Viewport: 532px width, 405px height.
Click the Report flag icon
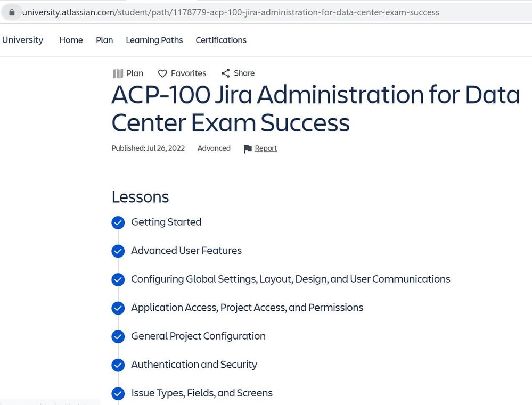point(248,148)
